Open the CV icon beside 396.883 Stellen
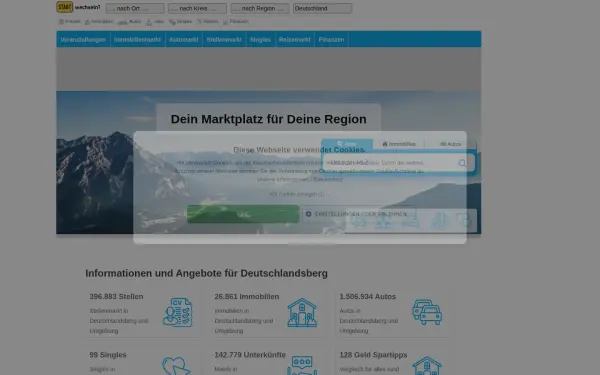600x375 pixels. point(178,312)
